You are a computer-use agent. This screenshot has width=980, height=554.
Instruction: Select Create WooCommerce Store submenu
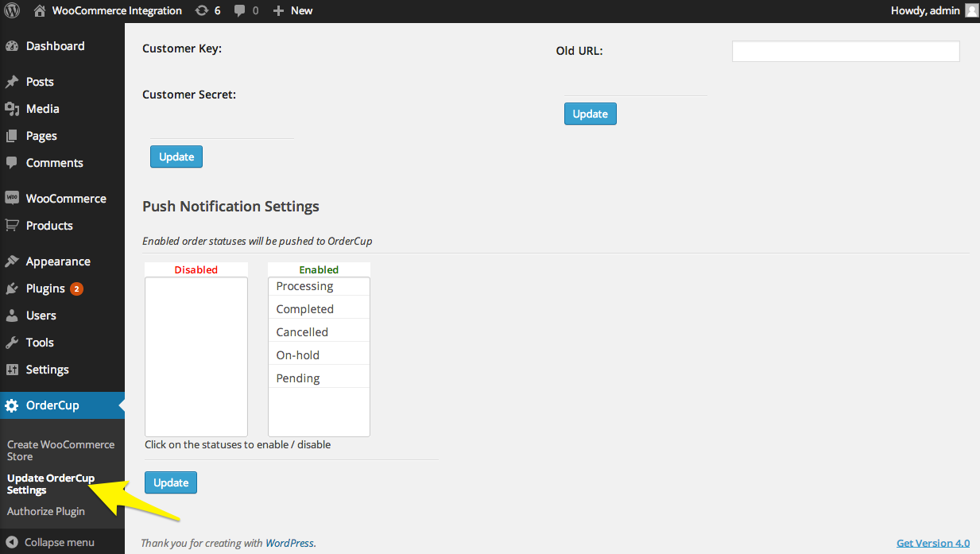pyautogui.click(x=60, y=451)
